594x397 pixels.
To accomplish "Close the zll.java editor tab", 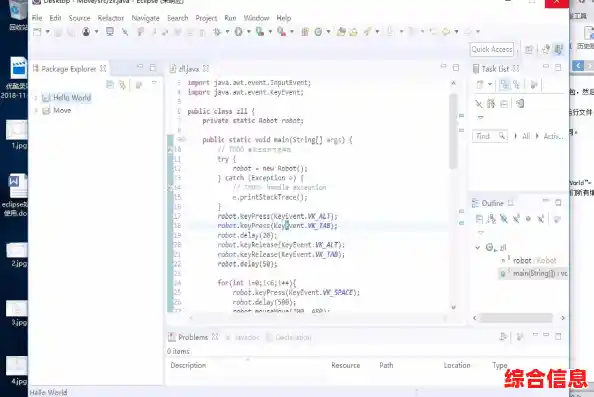I will tap(206, 69).
